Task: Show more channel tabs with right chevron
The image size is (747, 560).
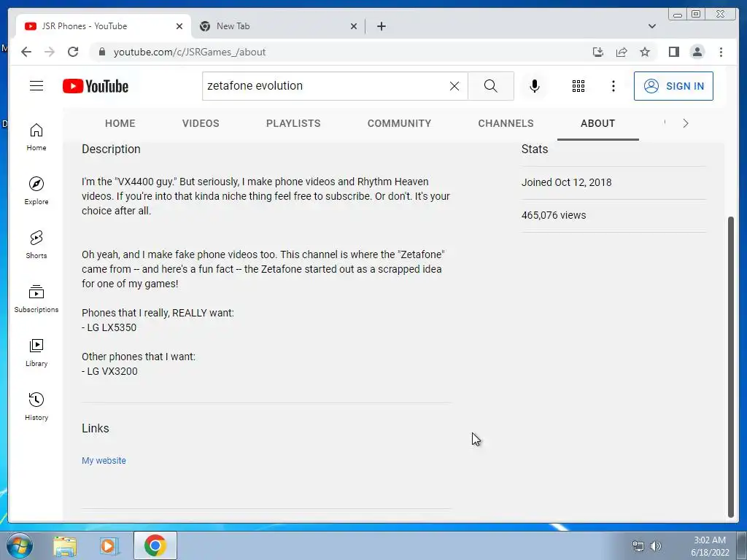Action: pos(686,123)
